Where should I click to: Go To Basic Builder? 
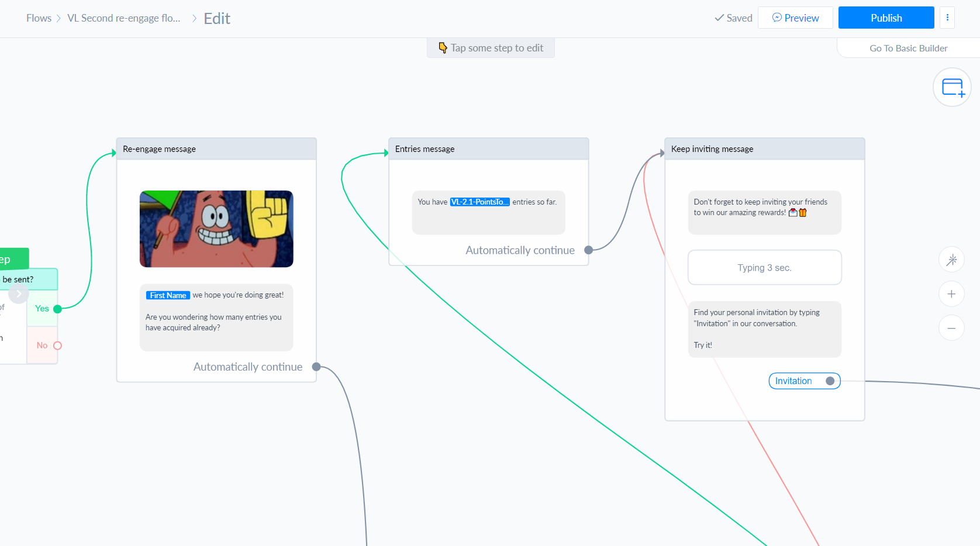click(908, 48)
